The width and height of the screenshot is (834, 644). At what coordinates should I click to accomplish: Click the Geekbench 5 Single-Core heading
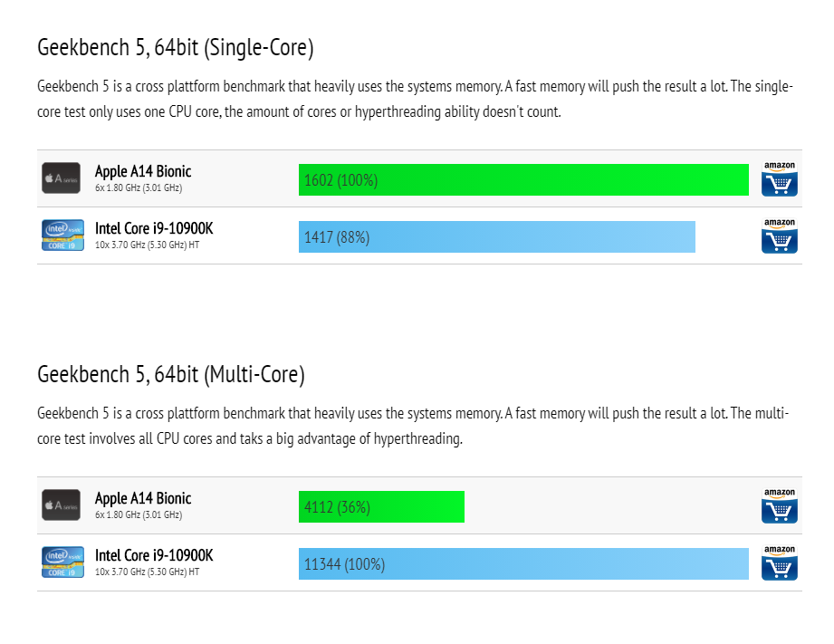click(176, 47)
